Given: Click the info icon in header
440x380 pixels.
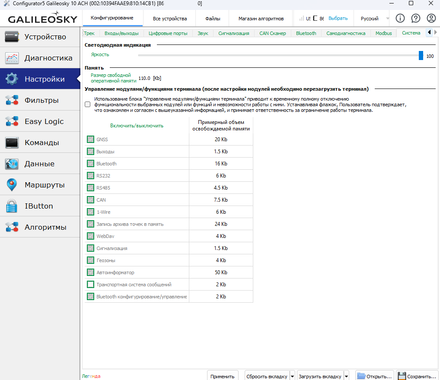Looking at the screenshot, I should [x=400, y=18].
